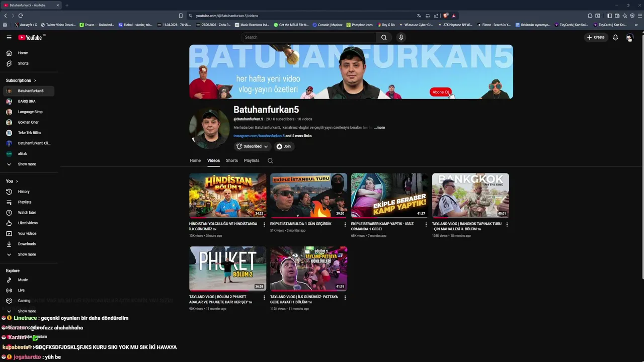This screenshot has height=362, width=644.
Task: Expand the You section header
Action: (x=12, y=181)
